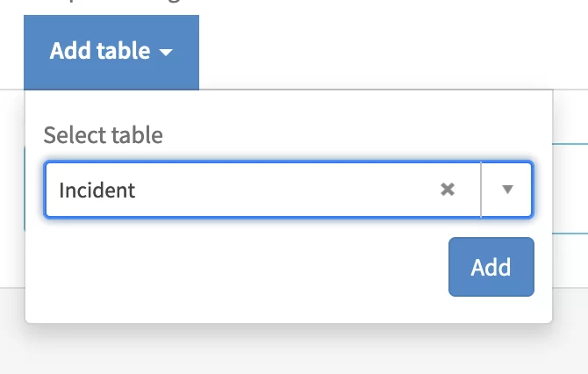Click the Select table label
The image size is (588, 374).
click(103, 134)
